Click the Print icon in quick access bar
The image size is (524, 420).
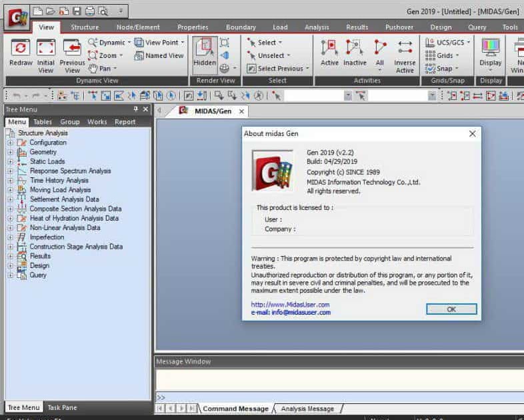click(90, 11)
